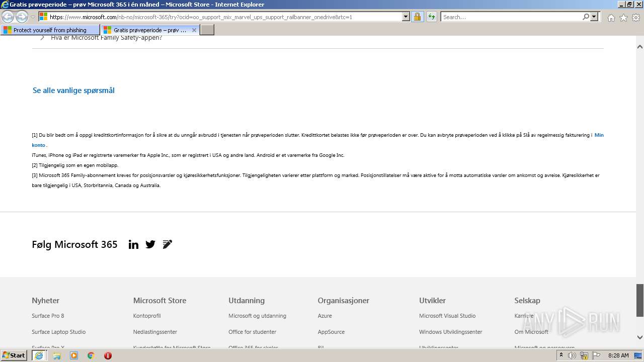Go forward using the browser Forward arrow

(22, 17)
